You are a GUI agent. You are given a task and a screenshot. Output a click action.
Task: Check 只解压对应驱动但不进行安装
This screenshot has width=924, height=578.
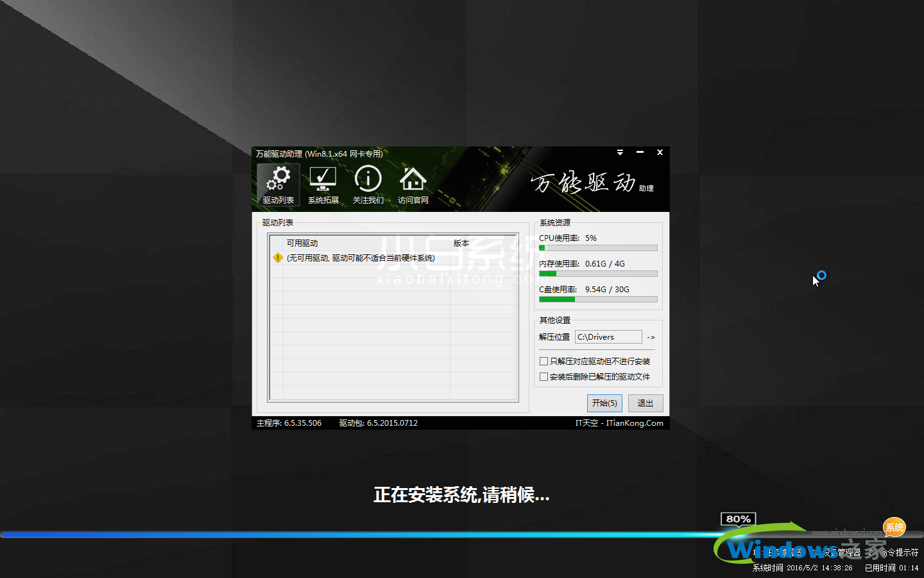tap(543, 361)
